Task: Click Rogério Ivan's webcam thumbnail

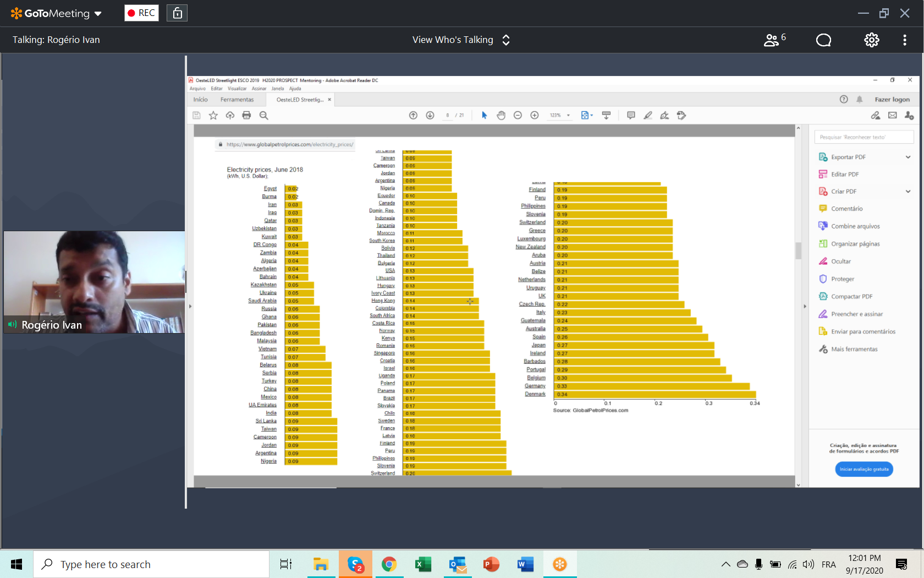Action: tap(94, 282)
